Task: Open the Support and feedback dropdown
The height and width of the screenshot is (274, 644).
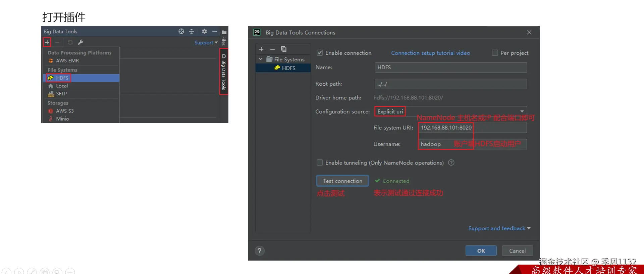Action: [499, 228]
